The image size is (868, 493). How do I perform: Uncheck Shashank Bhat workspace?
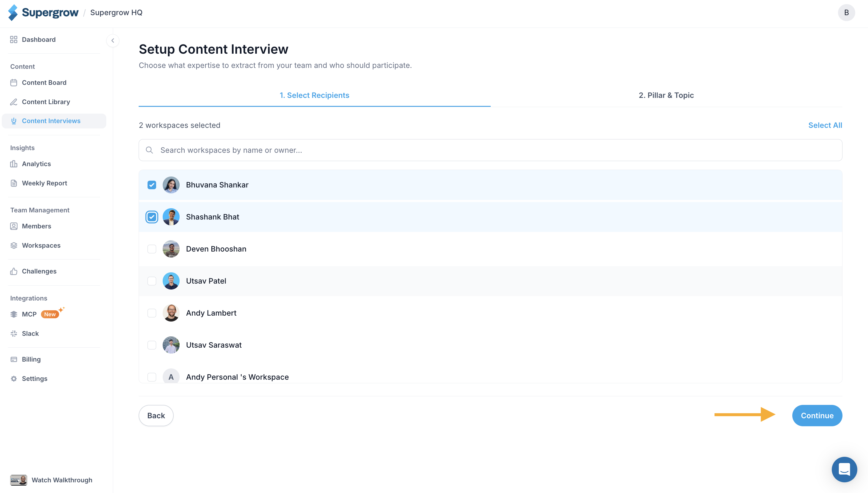click(152, 217)
